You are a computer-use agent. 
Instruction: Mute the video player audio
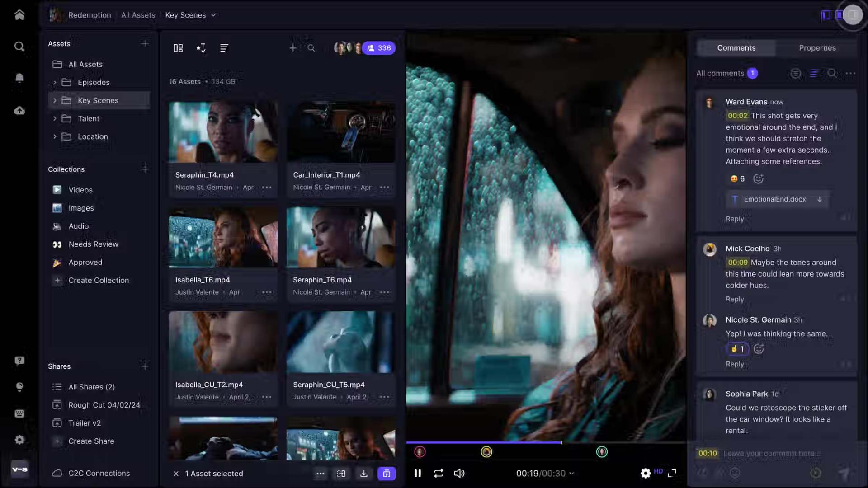459,473
